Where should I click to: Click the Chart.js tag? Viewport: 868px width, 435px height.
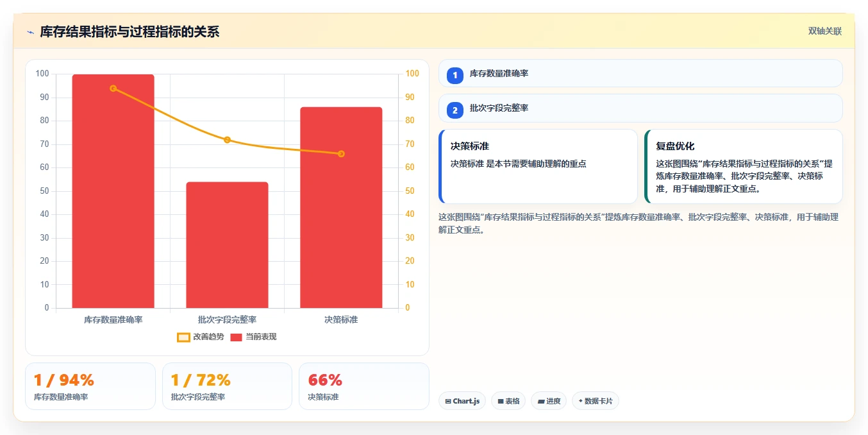pos(463,401)
